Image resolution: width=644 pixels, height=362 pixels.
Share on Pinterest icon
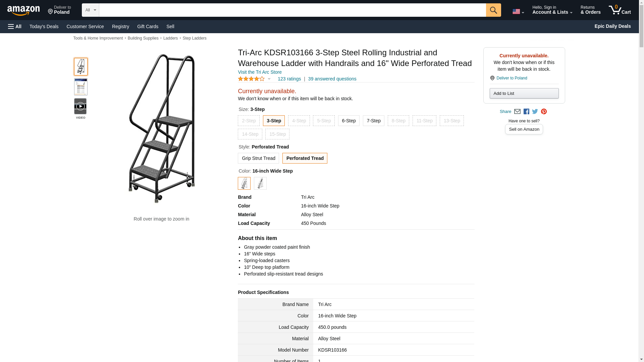coord(544,112)
